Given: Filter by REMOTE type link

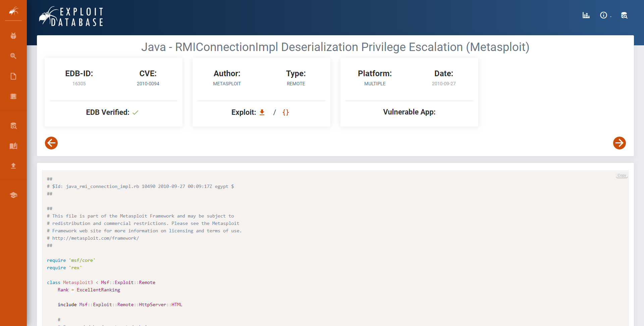Looking at the screenshot, I should point(296,84).
